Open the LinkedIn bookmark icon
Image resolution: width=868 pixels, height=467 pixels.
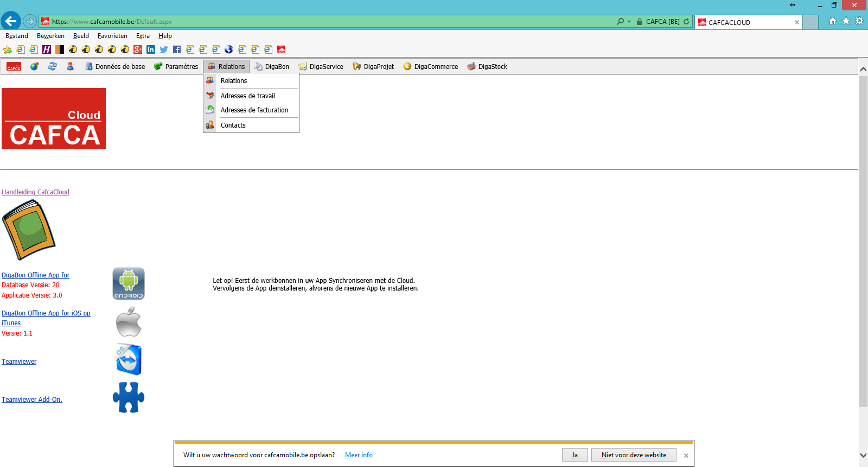(151, 49)
